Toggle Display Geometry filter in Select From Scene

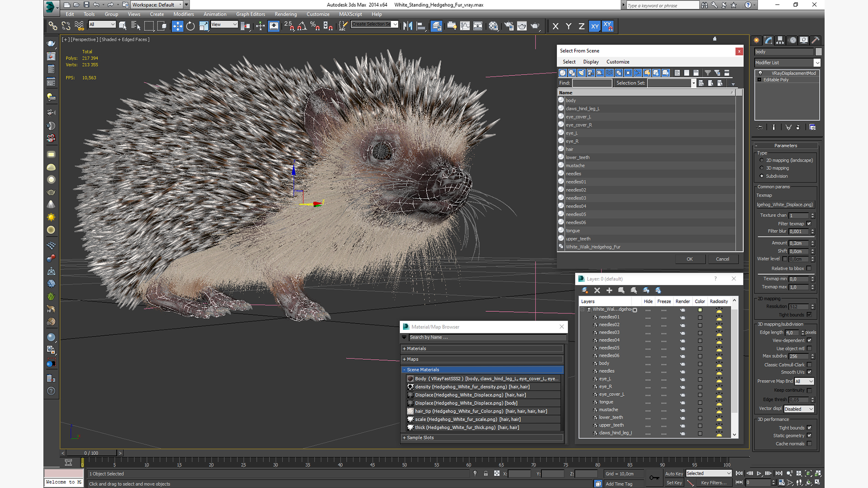coord(562,73)
